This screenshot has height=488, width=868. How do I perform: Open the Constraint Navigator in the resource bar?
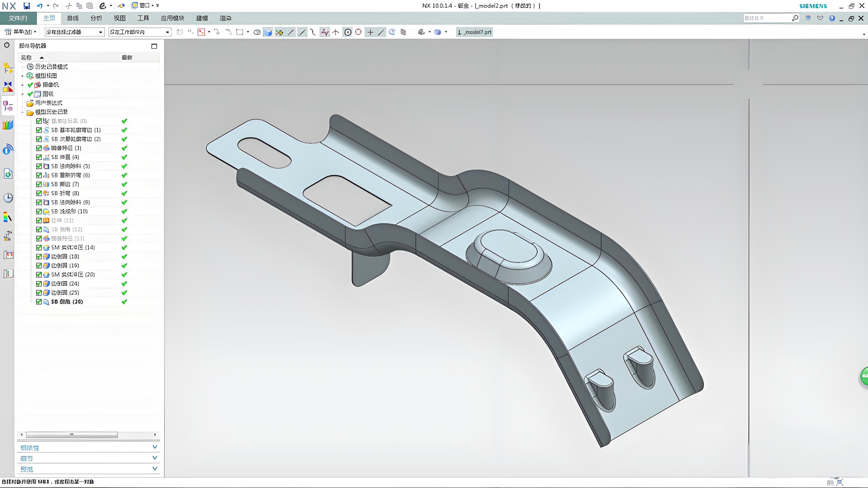click(x=8, y=87)
